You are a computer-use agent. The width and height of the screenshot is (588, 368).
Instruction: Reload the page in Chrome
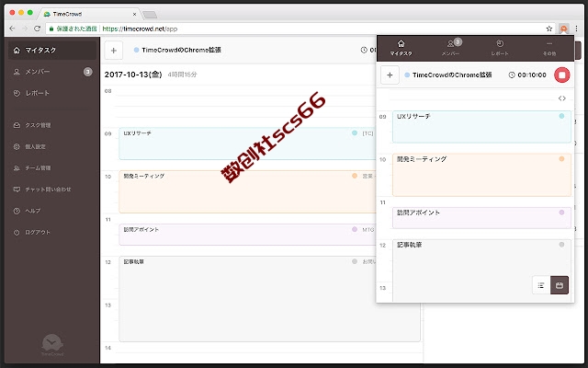click(37, 29)
